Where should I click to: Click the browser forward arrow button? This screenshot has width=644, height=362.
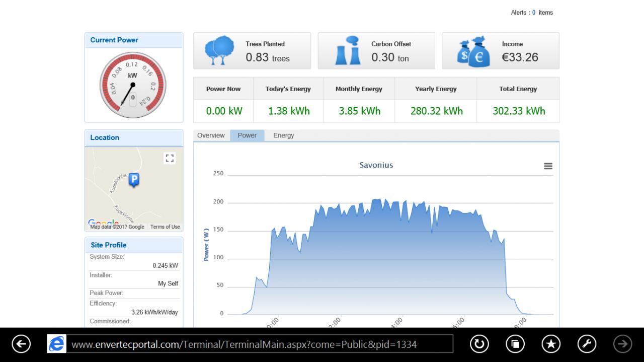click(x=623, y=344)
